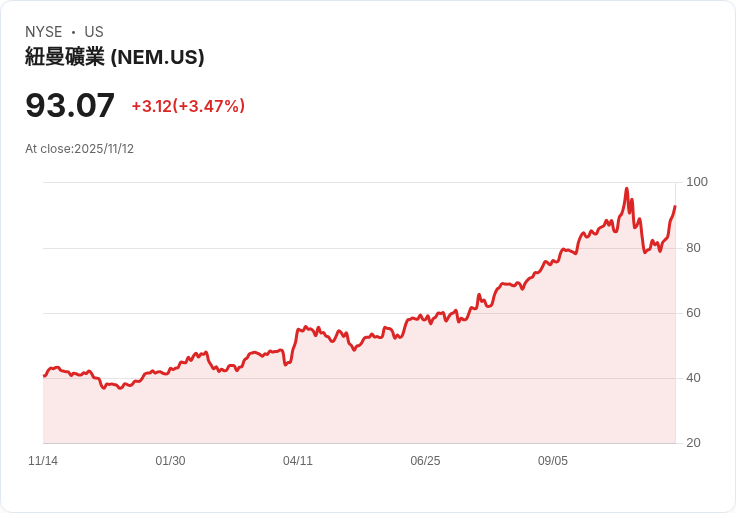
Task: Click the 60 price axis label
Action: click(x=693, y=313)
